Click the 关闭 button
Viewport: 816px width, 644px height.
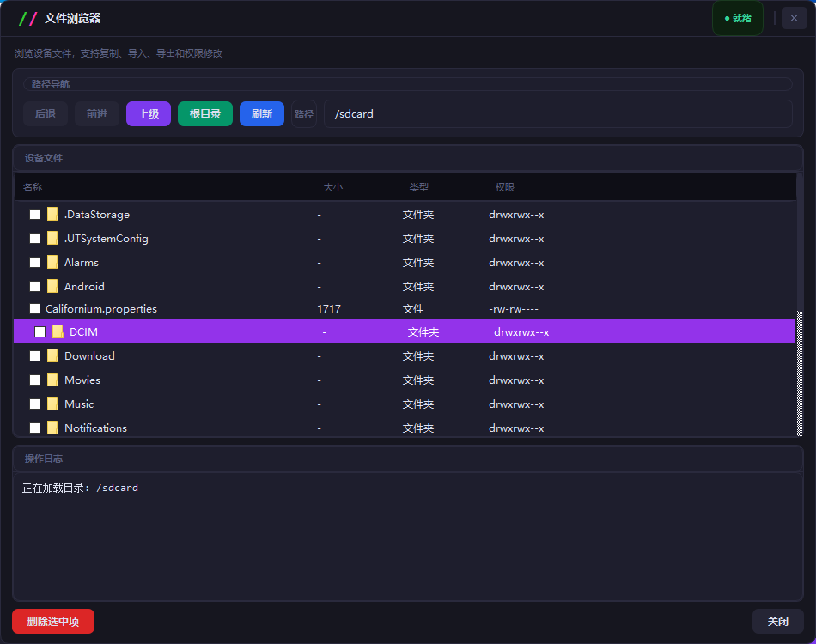pos(778,621)
